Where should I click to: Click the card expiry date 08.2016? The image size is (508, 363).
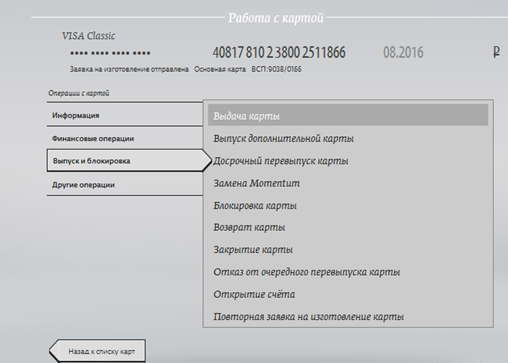pos(403,52)
